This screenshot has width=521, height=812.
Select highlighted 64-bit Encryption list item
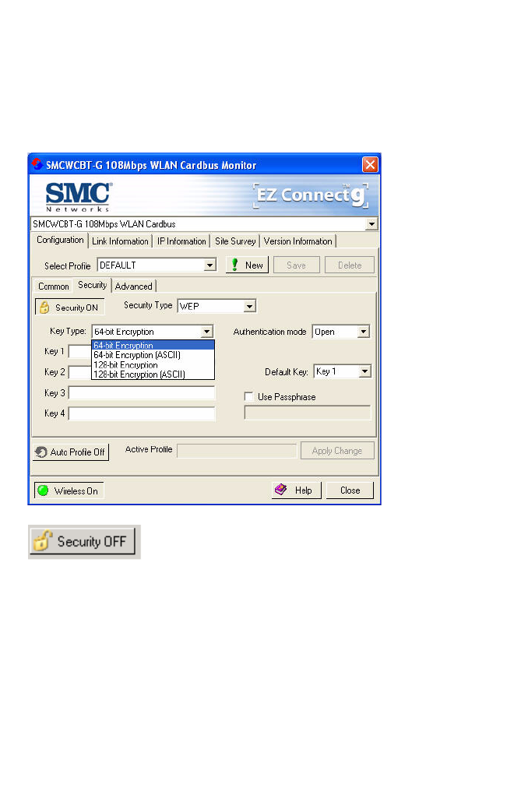point(153,346)
